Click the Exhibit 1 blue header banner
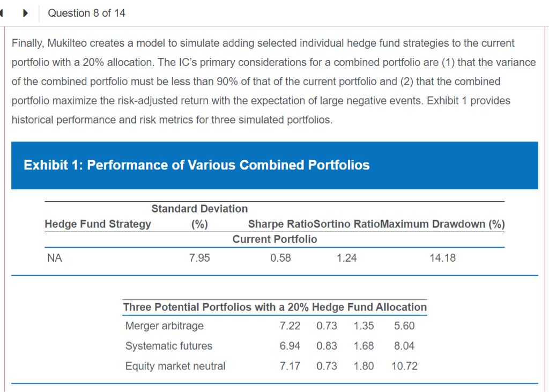 tap(274, 165)
